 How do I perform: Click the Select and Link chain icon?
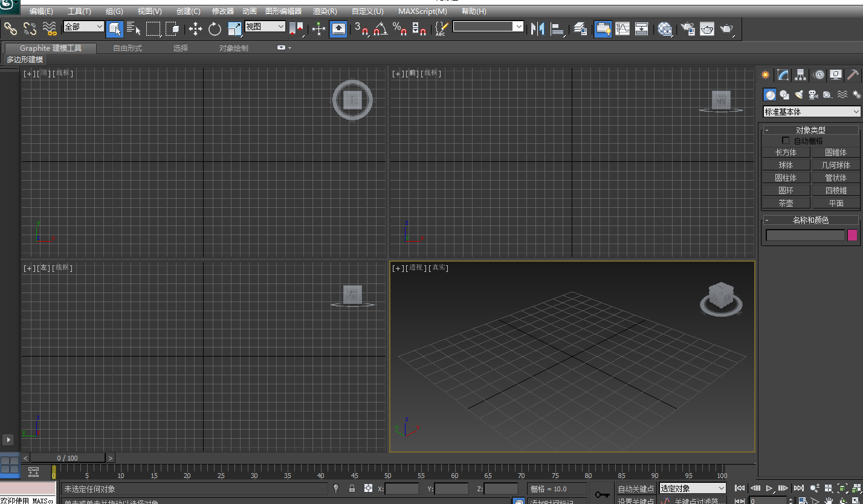[x=11, y=28]
